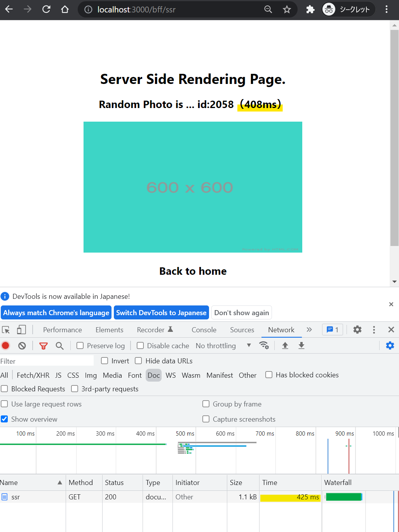Clear the network log
The height and width of the screenshot is (532, 399).
(x=22, y=345)
